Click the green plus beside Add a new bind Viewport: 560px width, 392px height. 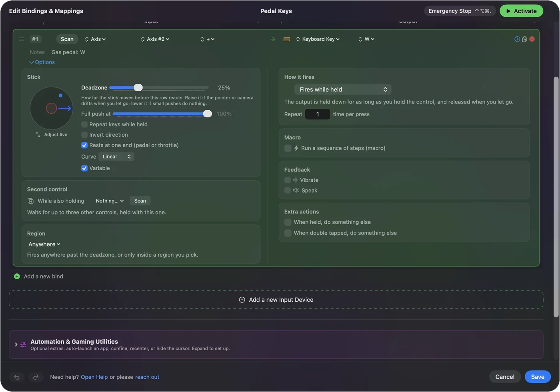17,277
